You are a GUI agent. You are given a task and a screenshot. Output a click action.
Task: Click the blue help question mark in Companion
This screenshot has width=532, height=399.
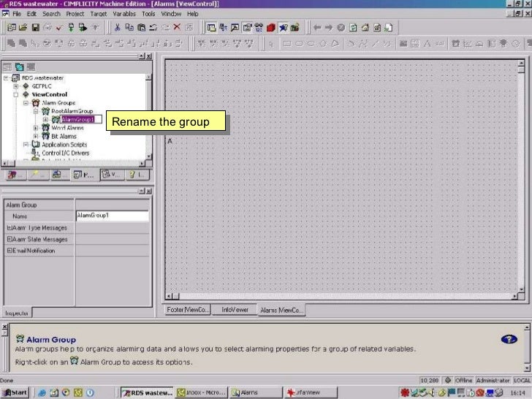coord(509,339)
